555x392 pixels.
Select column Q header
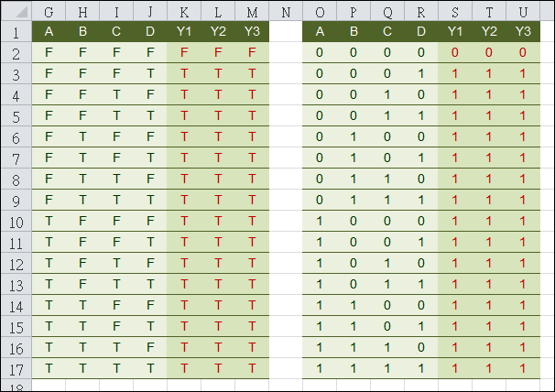(387, 12)
